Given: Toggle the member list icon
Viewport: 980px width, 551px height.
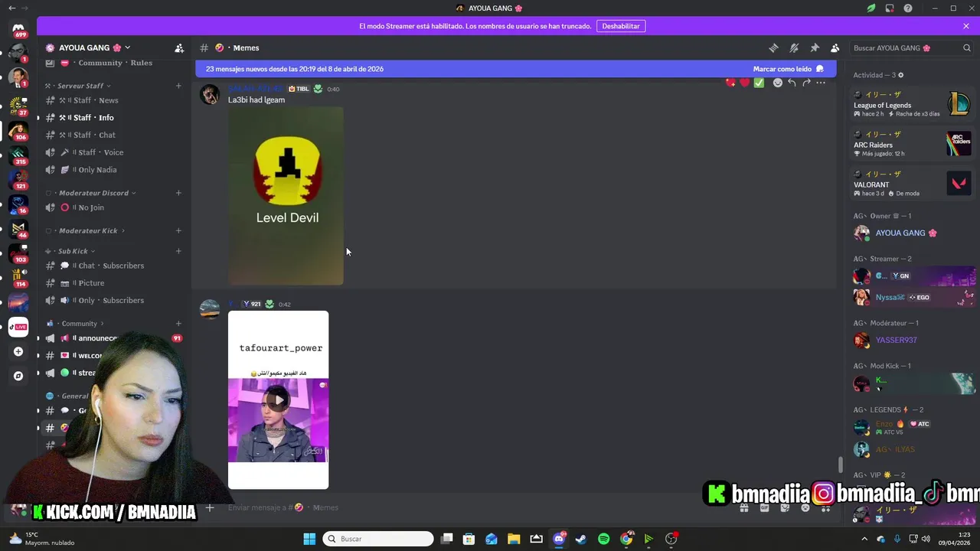Looking at the screenshot, I should pyautogui.click(x=835, y=47).
